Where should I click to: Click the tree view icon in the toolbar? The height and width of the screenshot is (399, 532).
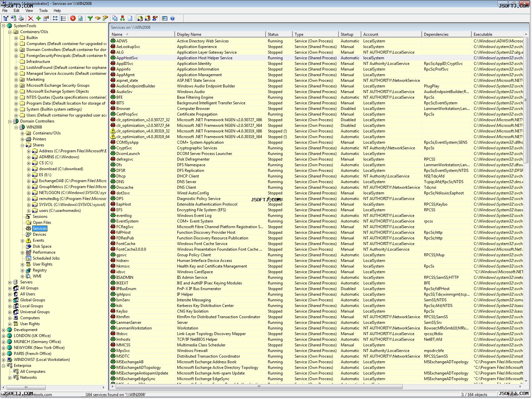[x=6, y=19]
